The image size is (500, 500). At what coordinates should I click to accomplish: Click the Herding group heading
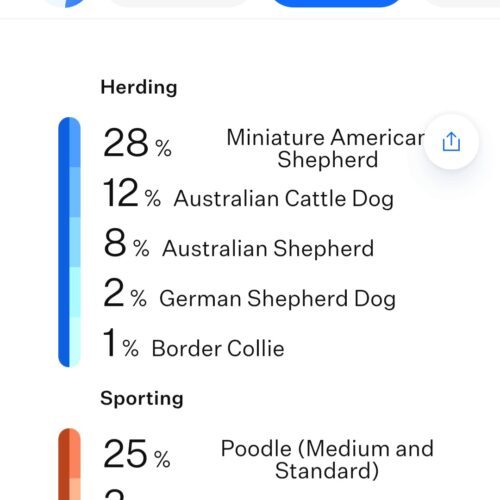[139, 88]
